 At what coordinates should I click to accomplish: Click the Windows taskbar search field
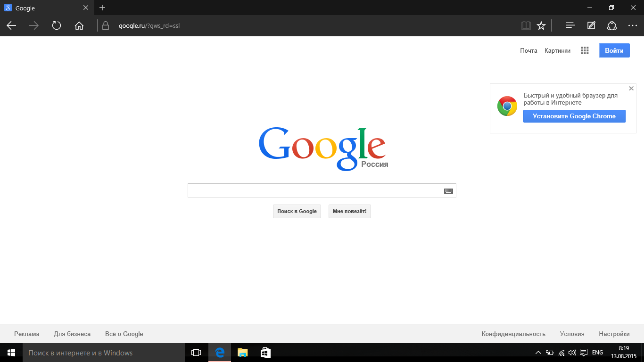(104, 353)
